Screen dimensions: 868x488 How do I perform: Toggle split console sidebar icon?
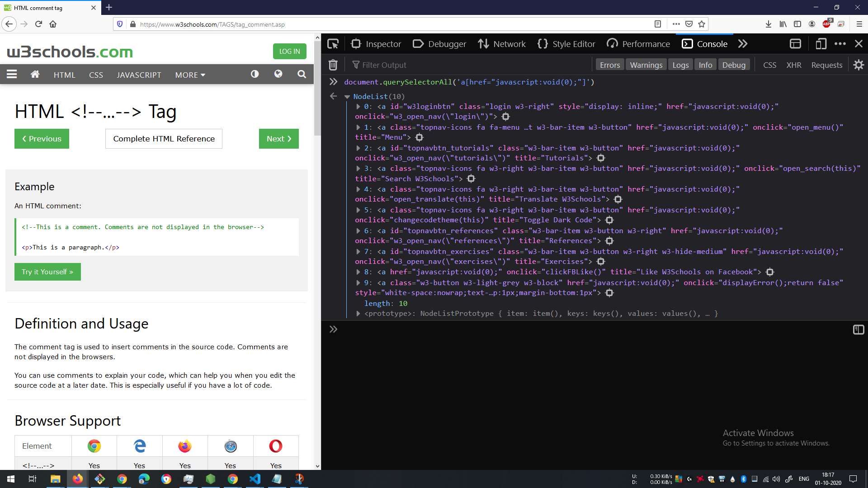click(859, 330)
